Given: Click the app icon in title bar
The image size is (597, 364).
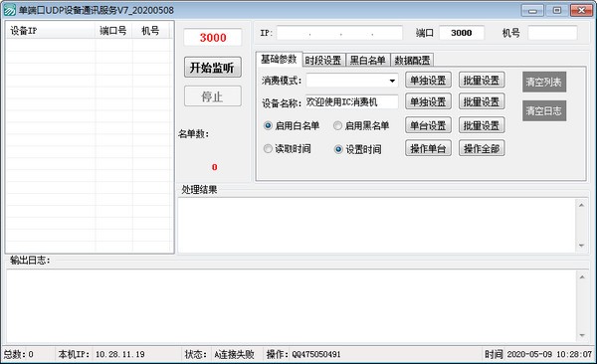Looking at the screenshot, I should coord(10,10).
